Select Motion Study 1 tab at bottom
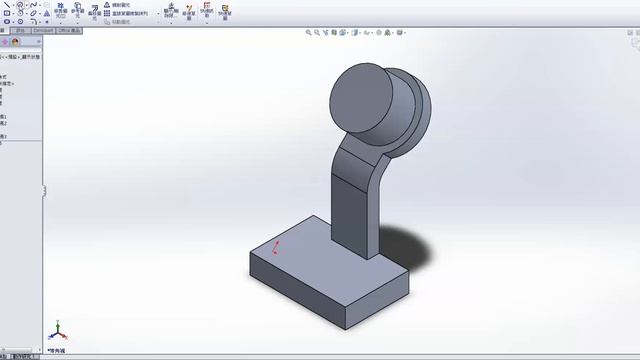Screen dimensions: 640x360 pos(24,357)
